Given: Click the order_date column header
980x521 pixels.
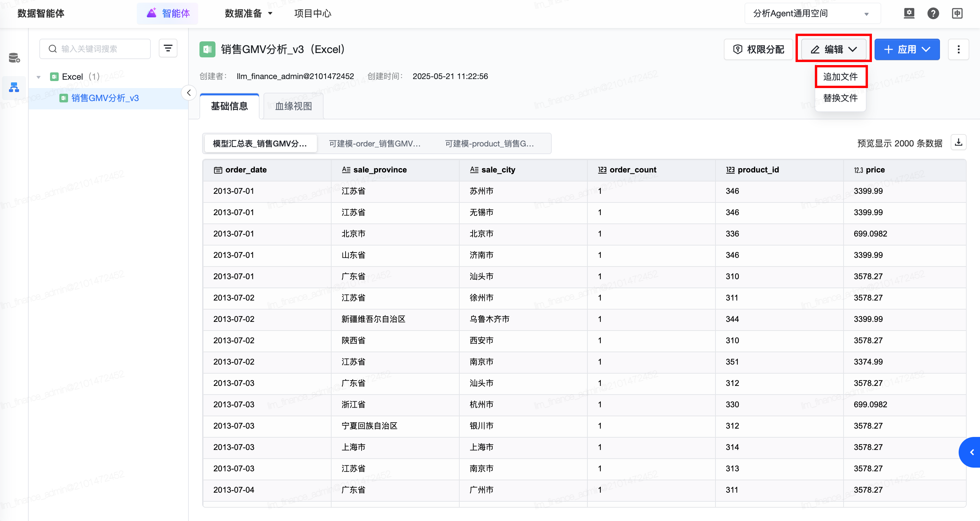Looking at the screenshot, I should [x=267, y=170].
